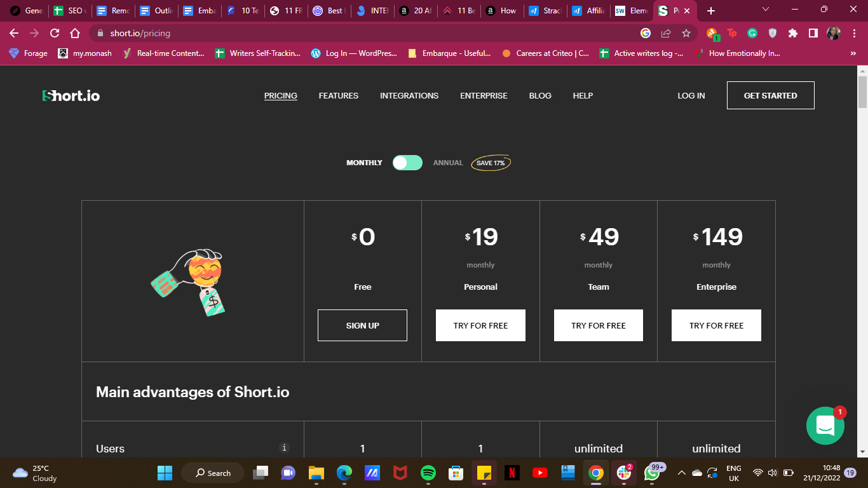Launch Netflix from the taskbar
This screenshot has width=868, height=488.
512,473
